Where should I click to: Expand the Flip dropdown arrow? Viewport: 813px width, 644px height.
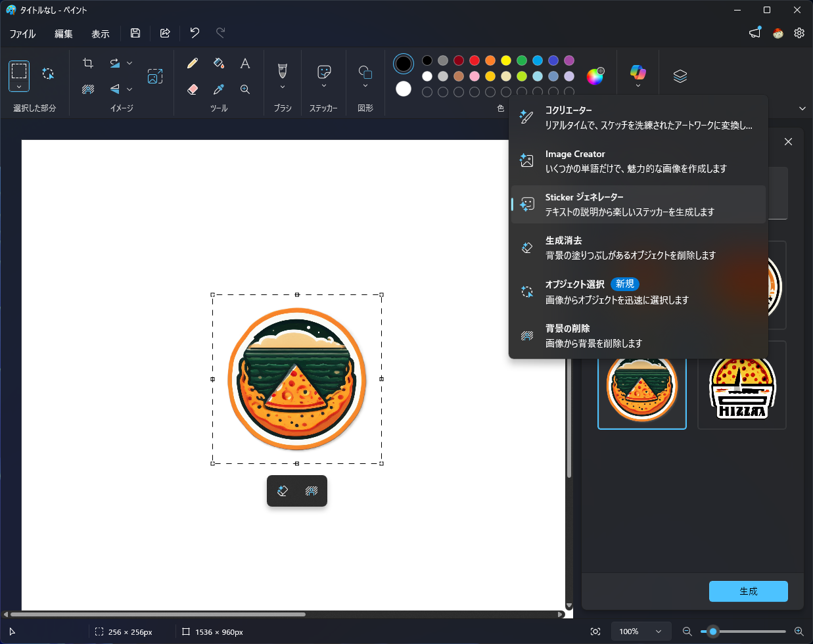tap(129, 89)
